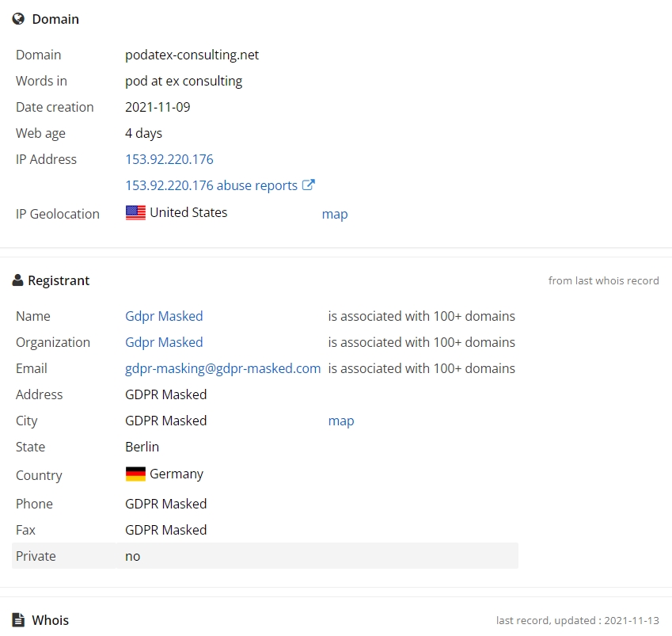Click the United States flag icon
672x636 pixels.
pos(135,213)
